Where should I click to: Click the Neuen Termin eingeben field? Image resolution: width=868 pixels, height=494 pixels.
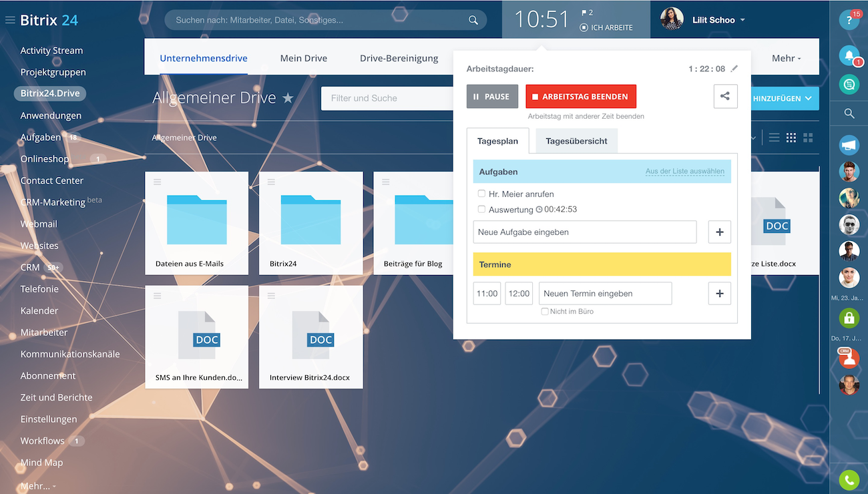click(606, 293)
